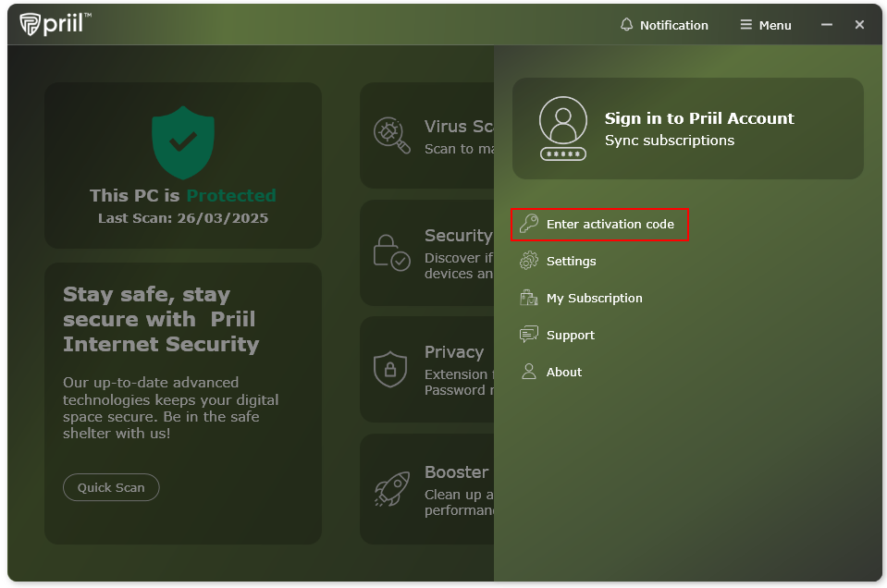This screenshot has width=887, height=588.
Task: Click the green protection shield icon
Action: (183, 142)
